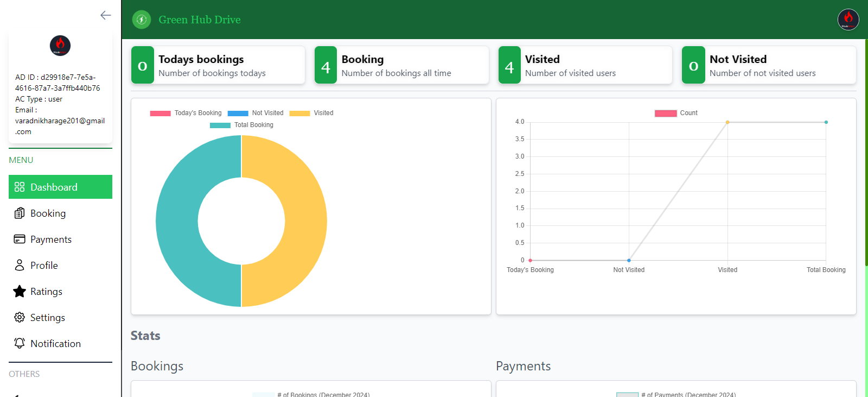Click Today's Booking data point on line chart
Image resolution: width=868 pixels, height=397 pixels.
click(x=530, y=260)
